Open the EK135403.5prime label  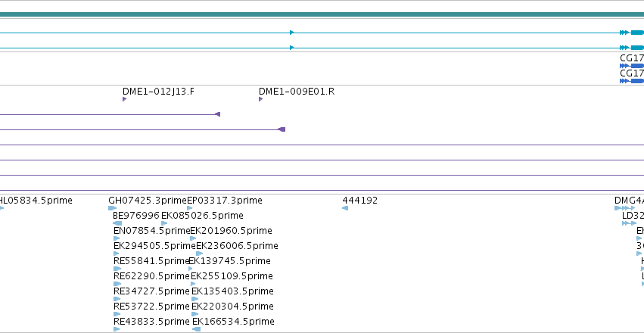(232, 291)
